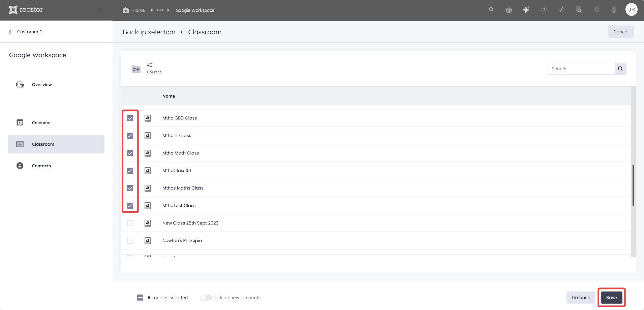The width and height of the screenshot is (644, 310).
Task: Focus the Search courses field
Action: (581, 69)
